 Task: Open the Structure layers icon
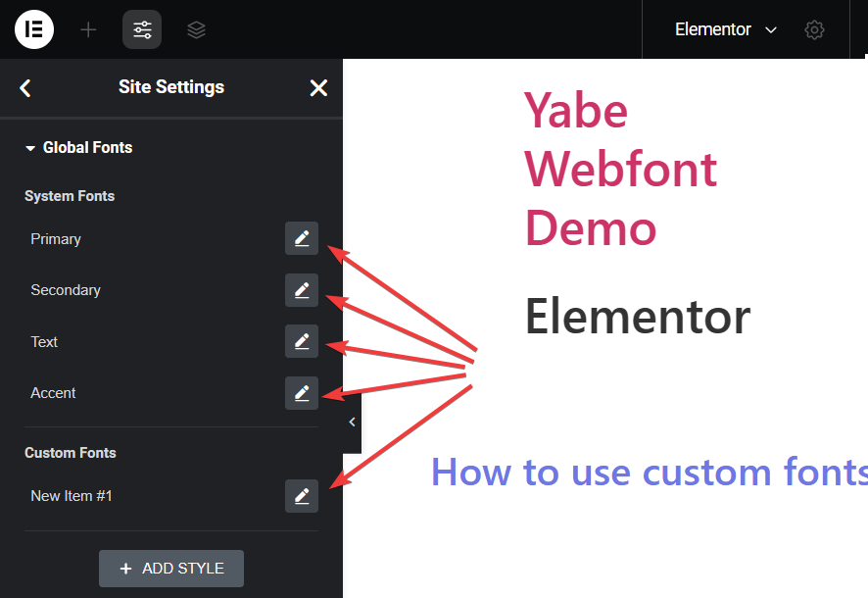coord(197,29)
